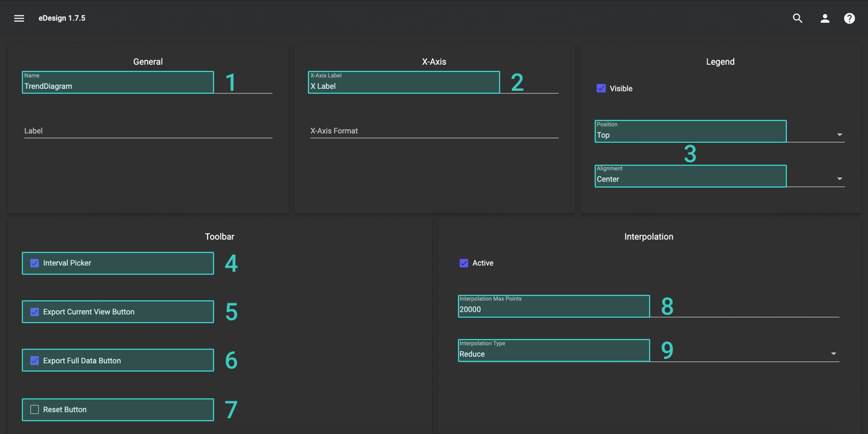The image size is (868, 434).
Task: Click the eDesign 1.7.5 app title
Action: 62,18
